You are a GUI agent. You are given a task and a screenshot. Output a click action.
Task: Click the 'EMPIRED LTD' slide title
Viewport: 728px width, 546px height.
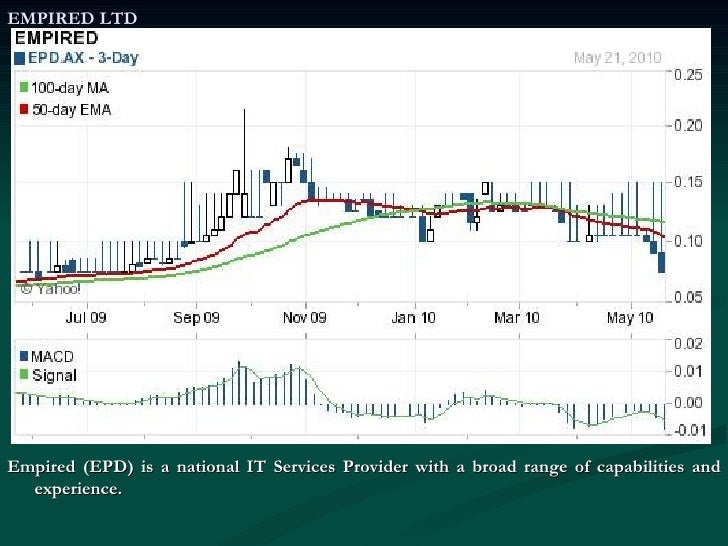pos(72,18)
